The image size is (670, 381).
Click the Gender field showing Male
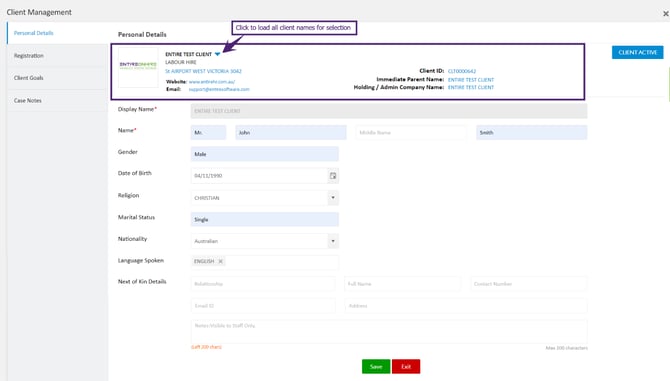tap(264, 154)
